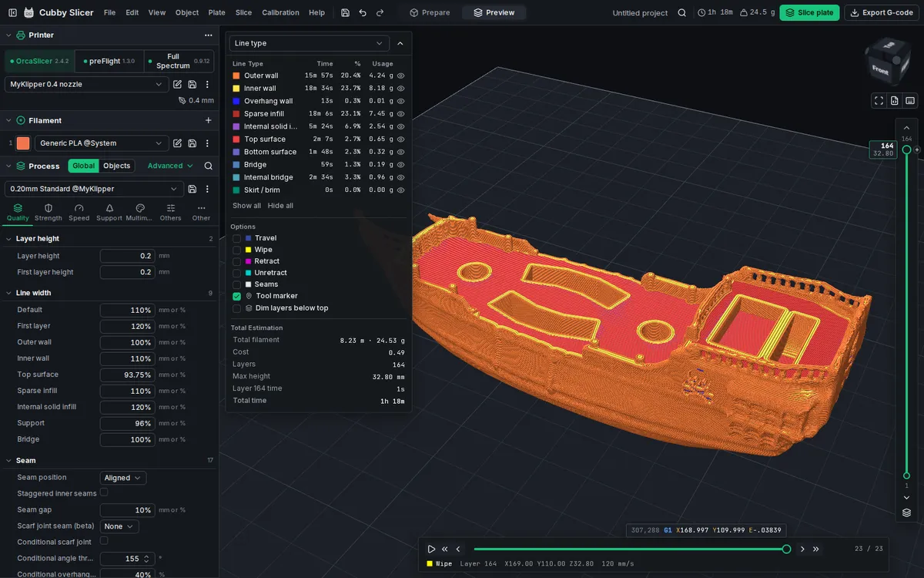Viewport: 924px width, 578px height.
Task: Open the project search icon
Action: point(681,12)
